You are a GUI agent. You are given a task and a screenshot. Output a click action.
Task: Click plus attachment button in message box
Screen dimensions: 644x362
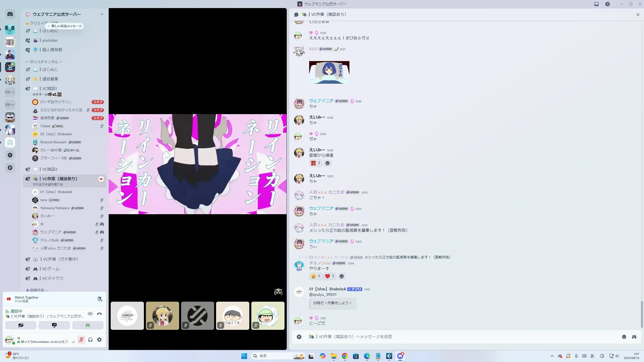[x=299, y=337]
